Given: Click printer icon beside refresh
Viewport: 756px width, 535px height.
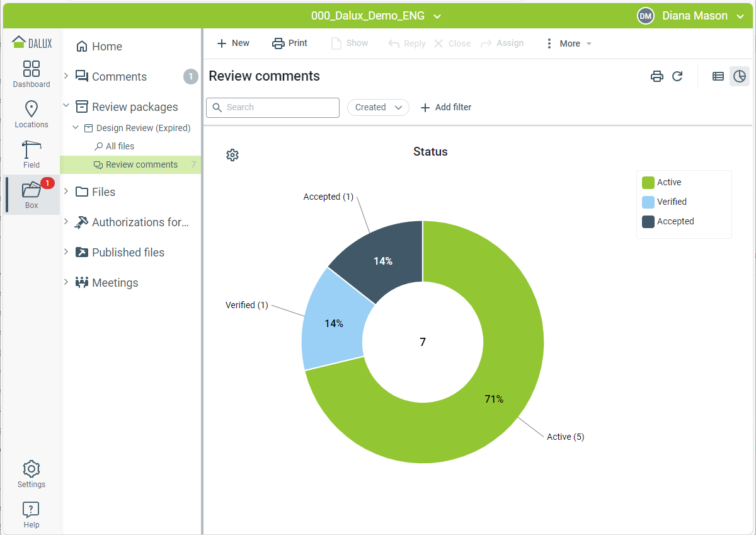Looking at the screenshot, I should point(657,76).
